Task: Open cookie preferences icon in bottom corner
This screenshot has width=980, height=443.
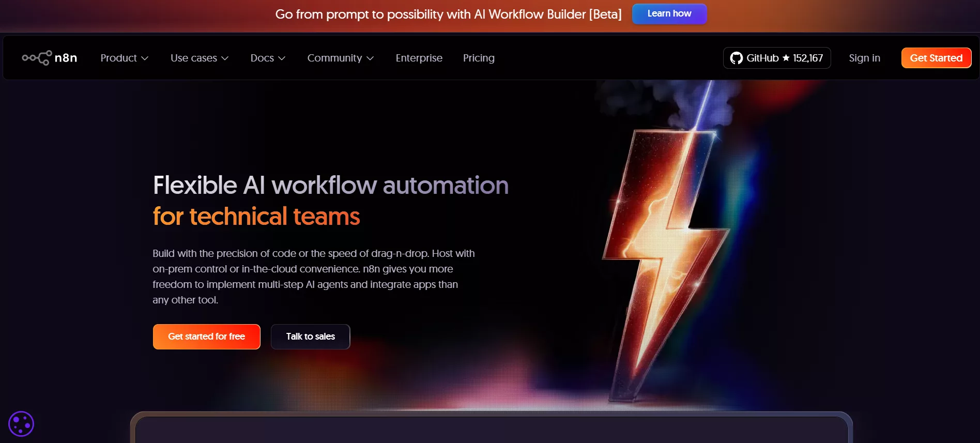Action: (x=21, y=424)
